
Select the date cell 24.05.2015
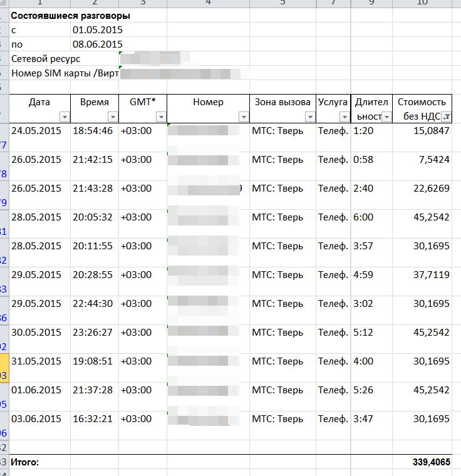(x=40, y=138)
